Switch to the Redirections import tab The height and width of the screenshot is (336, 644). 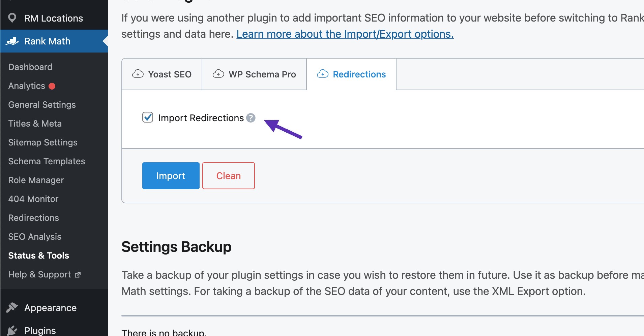[x=351, y=74]
